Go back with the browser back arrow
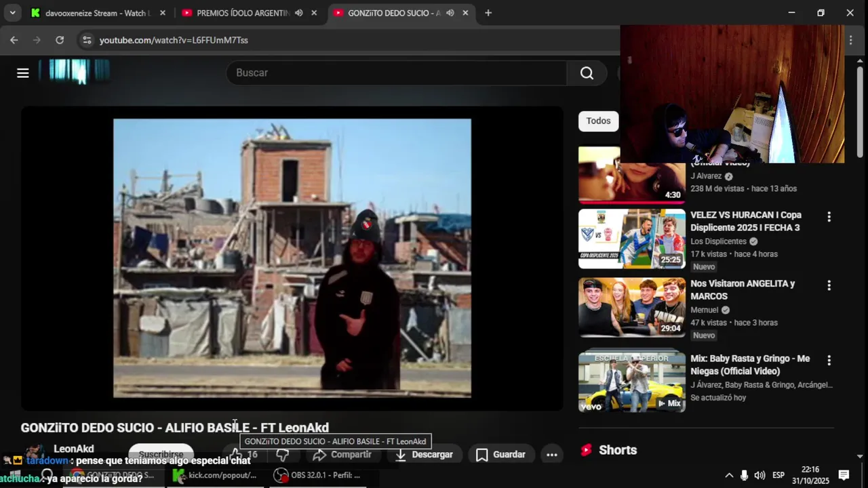Screen dimensions: 868x488 click(x=14, y=40)
